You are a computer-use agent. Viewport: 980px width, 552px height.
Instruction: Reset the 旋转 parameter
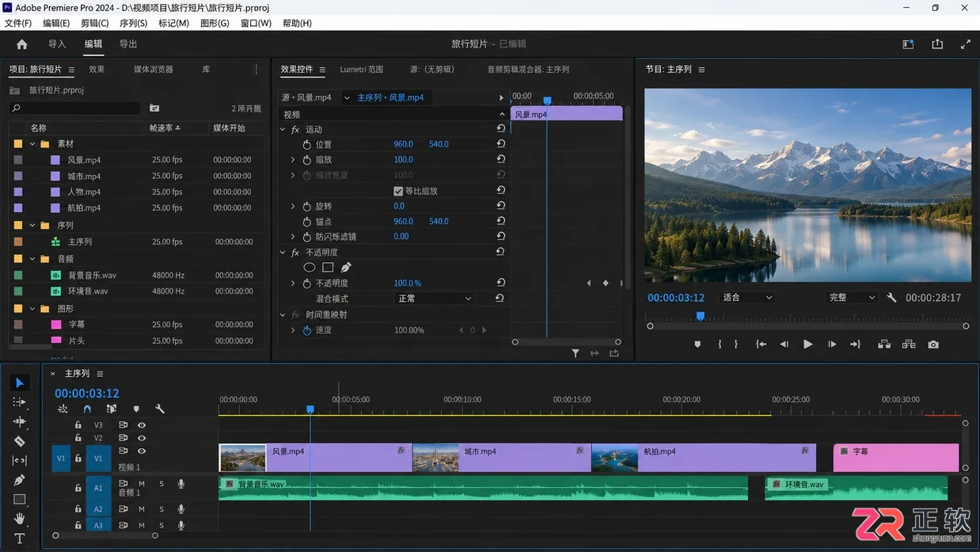click(x=500, y=206)
